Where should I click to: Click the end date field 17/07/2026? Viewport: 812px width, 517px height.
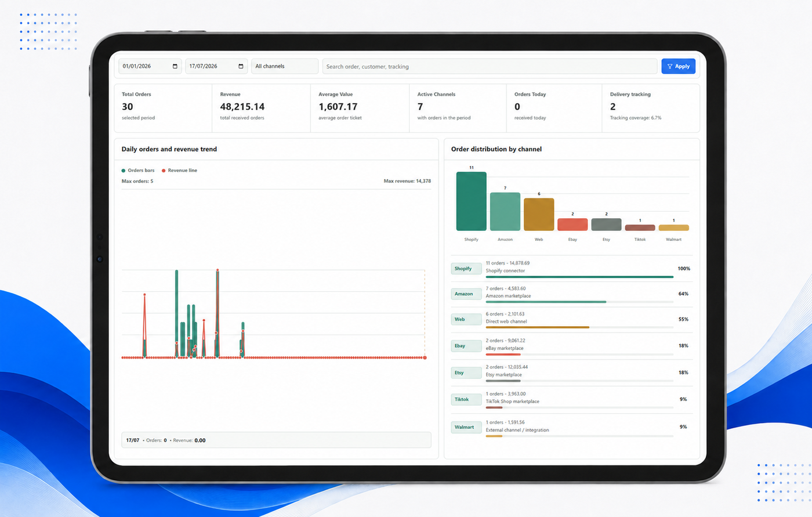[216, 66]
